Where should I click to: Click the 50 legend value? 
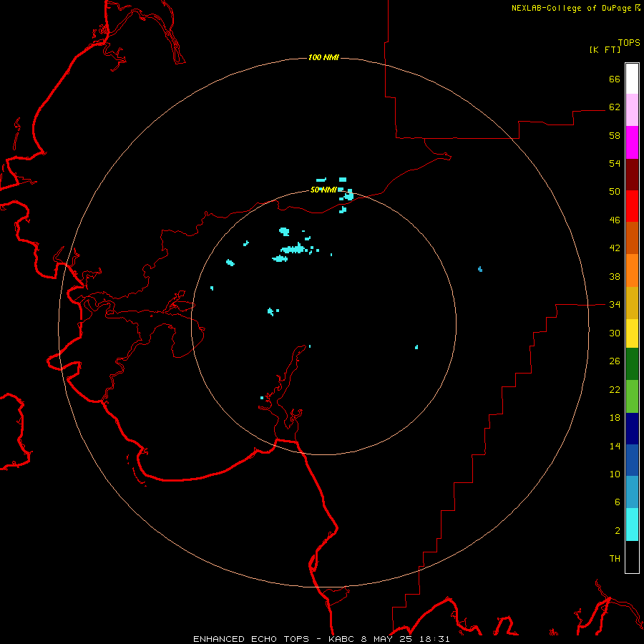pyautogui.click(x=615, y=192)
